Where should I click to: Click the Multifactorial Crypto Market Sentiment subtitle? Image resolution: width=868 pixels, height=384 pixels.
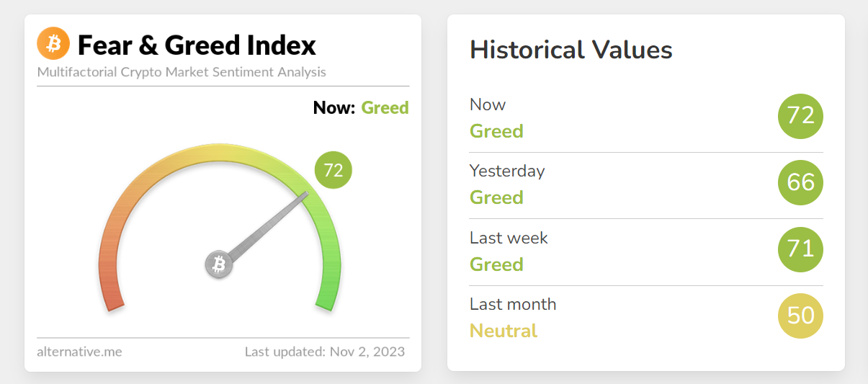click(x=182, y=72)
